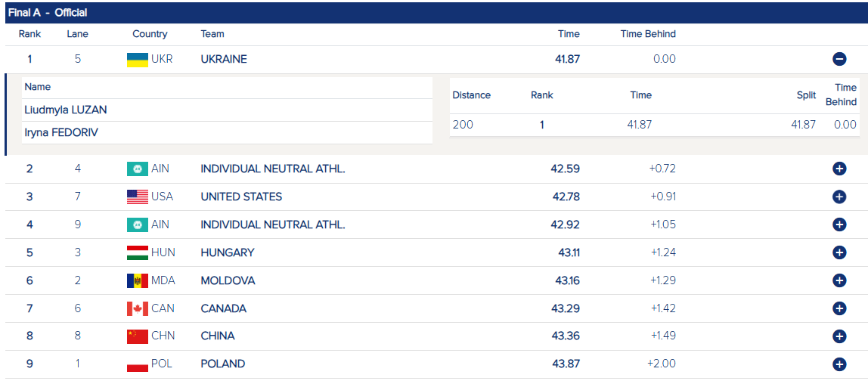The height and width of the screenshot is (384, 868).
Task: Expand Poland team details
Action: pos(839,364)
